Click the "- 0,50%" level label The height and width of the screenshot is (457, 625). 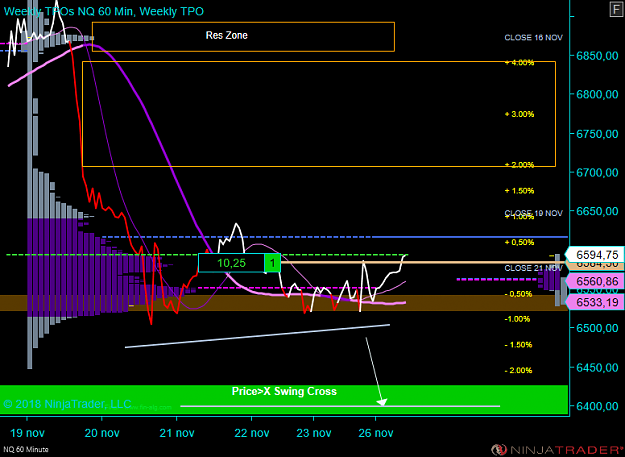[x=518, y=294]
